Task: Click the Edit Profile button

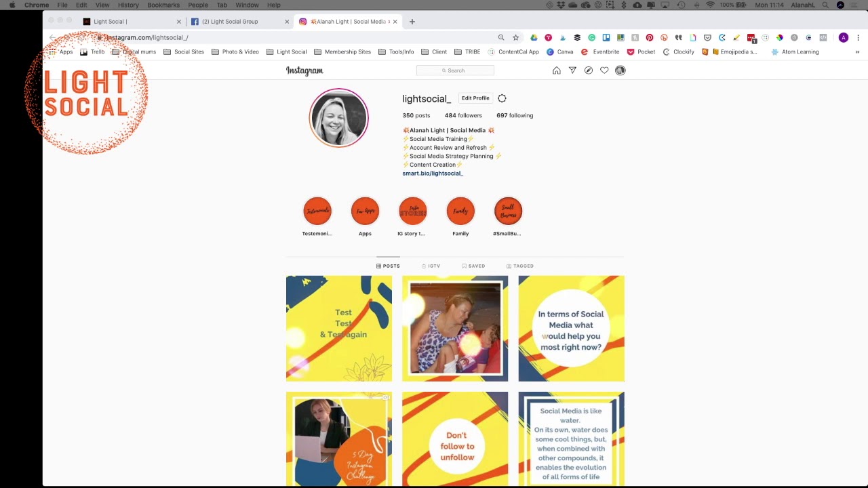Action: (x=475, y=98)
